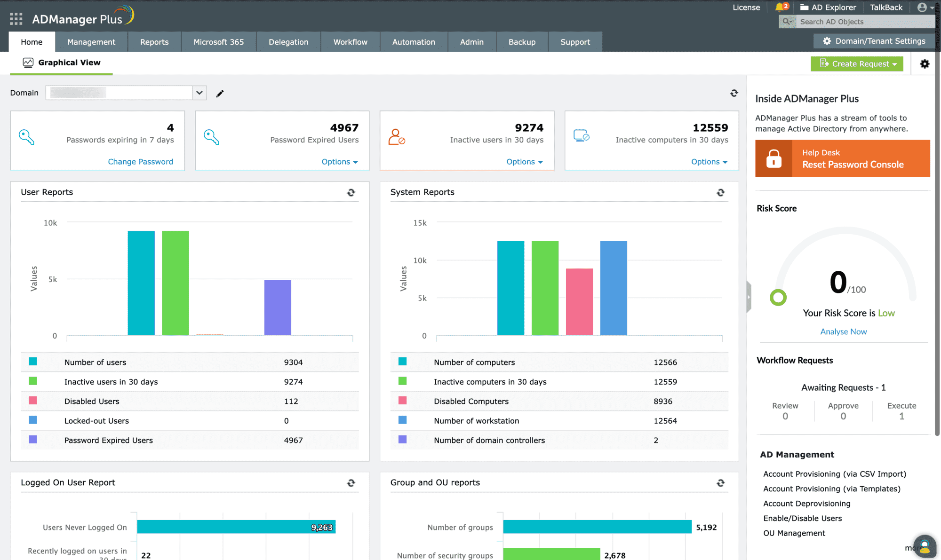941x560 pixels.
Task: Open Domain/Tenant Settings
Action: coord(874,41)
